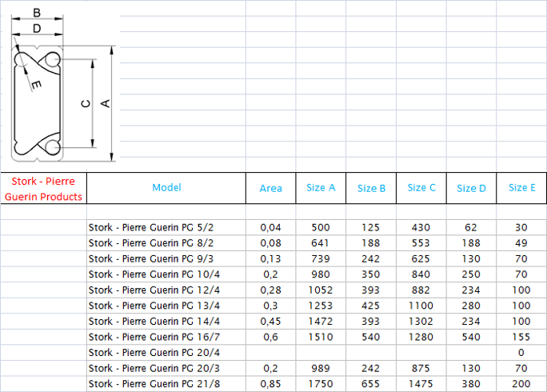Click Size D value 280

coord(471,306)
